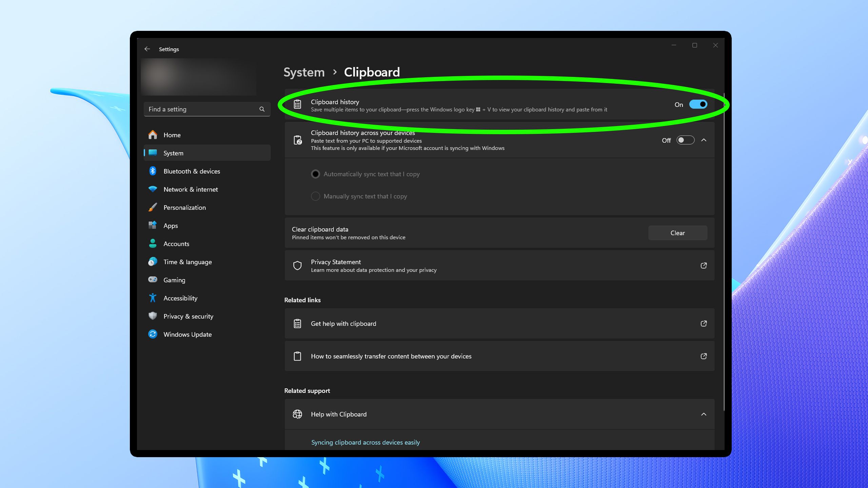Turn off the Clipboard history toggle
This screenshot has height=488, width=868.
tap(698, 104)
